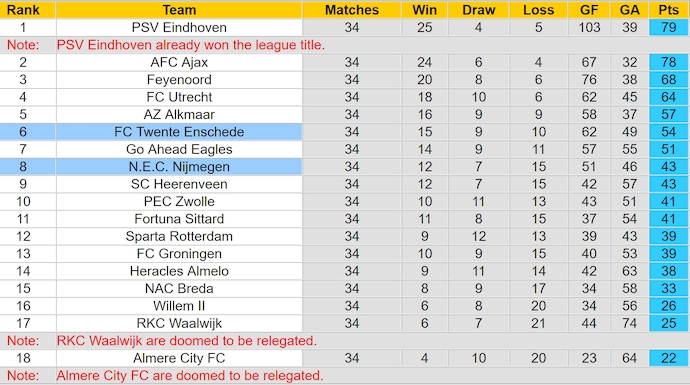Select the Rank column header
Screen dimensions: 690x385
23,10
